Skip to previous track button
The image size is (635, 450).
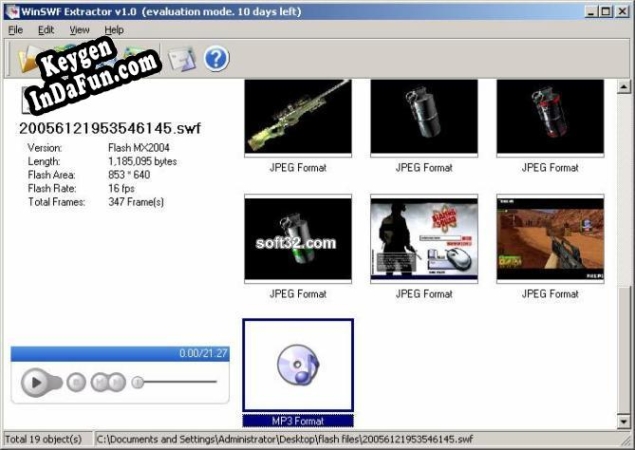100,382
